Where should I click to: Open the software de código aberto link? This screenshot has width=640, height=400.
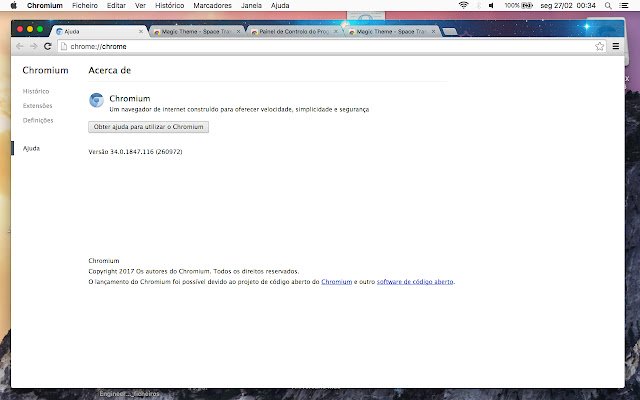(415, 282)
